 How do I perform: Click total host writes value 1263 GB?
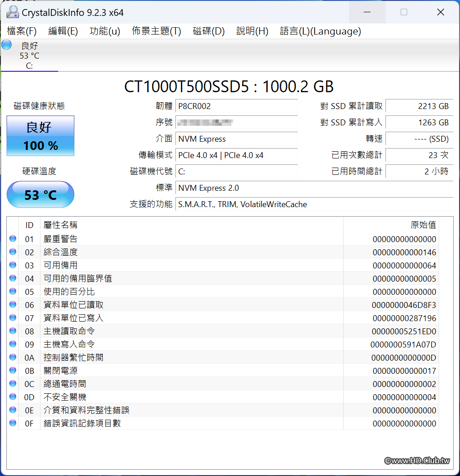pyautogui.click(x=420, y=122)
